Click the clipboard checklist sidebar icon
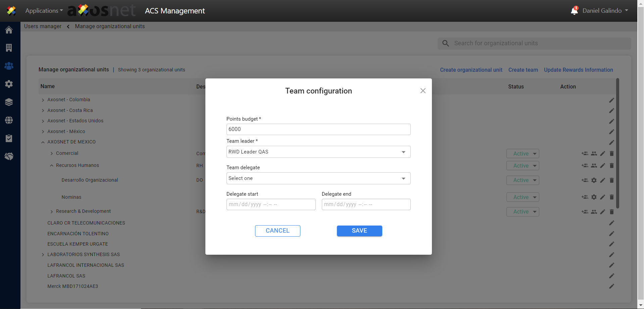 [9, 138]
